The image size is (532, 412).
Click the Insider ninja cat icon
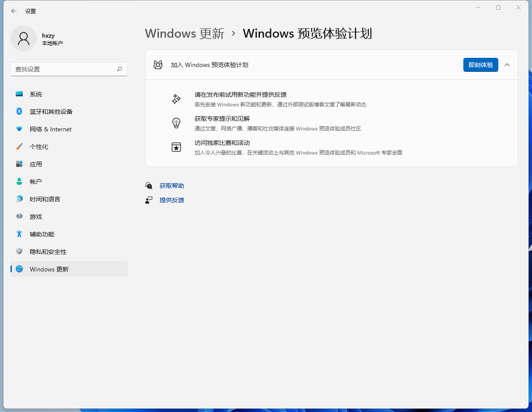point(158,65)
